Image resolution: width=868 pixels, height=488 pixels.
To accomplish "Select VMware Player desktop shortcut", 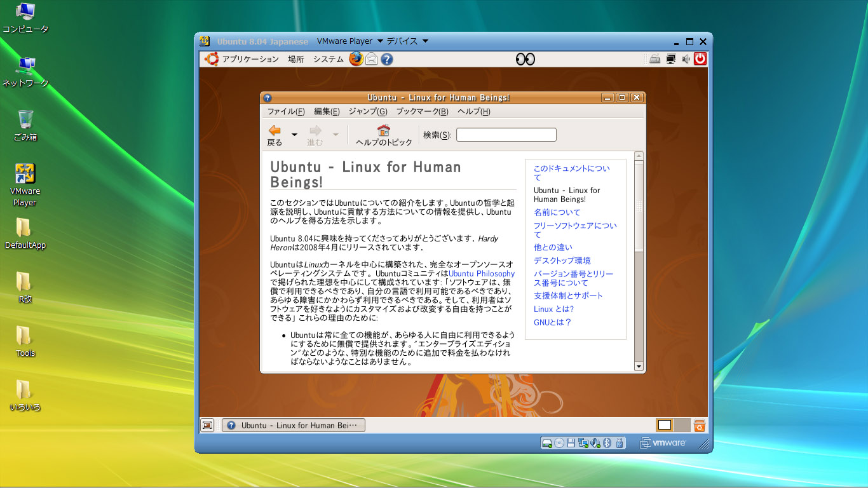I will pos(25,185).
